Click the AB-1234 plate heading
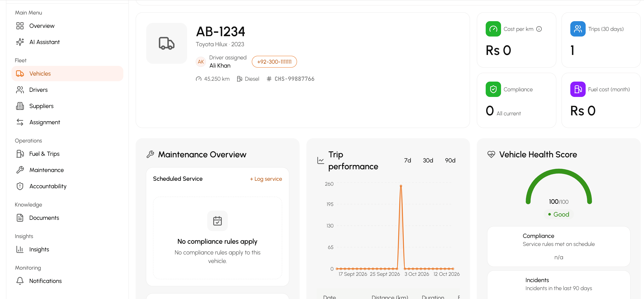The width and height of the screenshot is (644, 299). coord(221,32)
